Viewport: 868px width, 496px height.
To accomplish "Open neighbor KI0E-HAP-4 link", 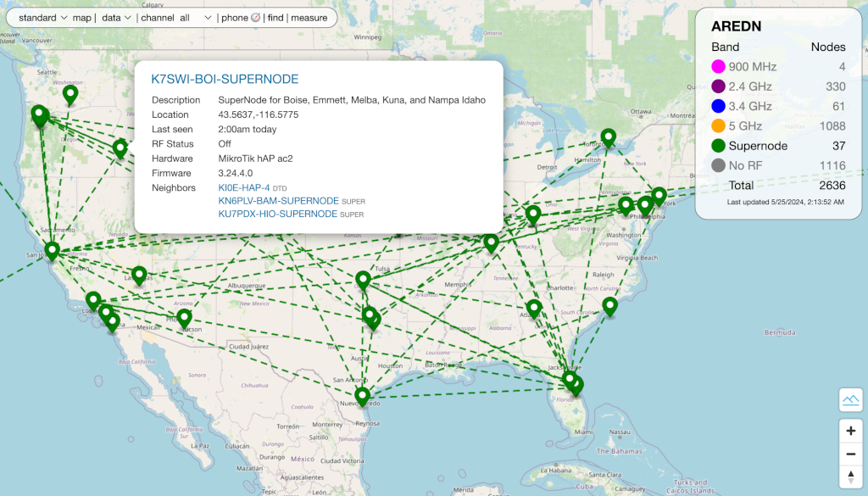I will point(244,187).
